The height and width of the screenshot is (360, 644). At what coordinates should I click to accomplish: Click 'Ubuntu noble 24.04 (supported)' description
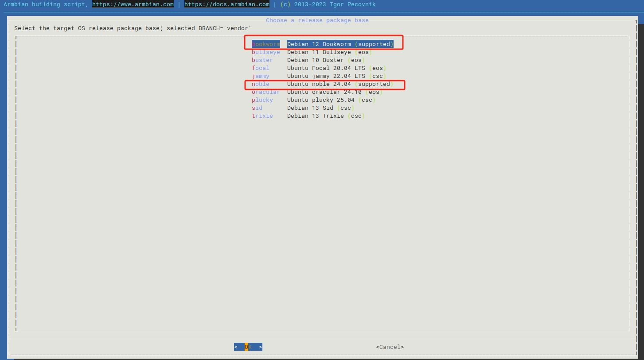click(340, 84)
